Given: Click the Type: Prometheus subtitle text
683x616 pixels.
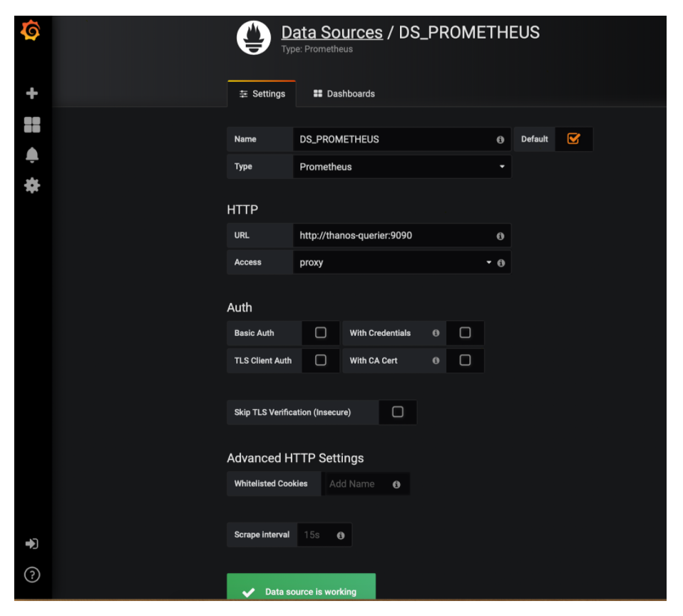Looking at the screenshot, I should (317, 49).
